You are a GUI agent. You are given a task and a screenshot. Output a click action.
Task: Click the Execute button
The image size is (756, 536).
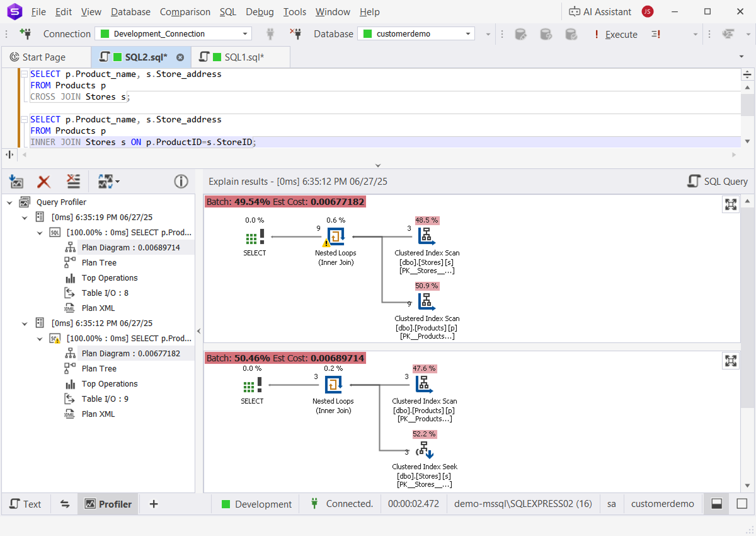(614, 34)
